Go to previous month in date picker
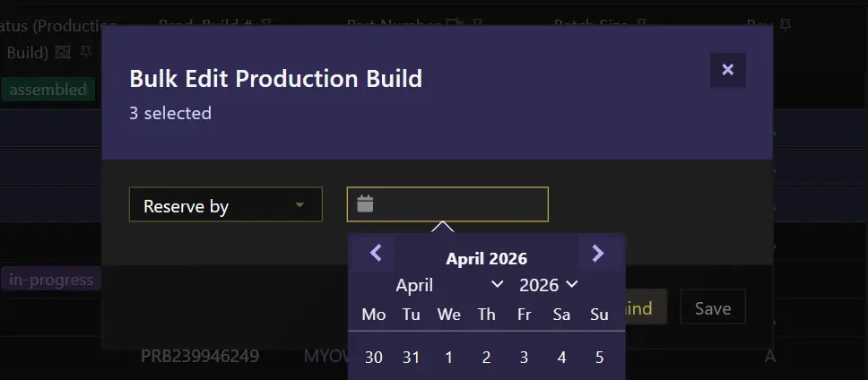This screenshot has width=868, height=380. pos(376,255)
